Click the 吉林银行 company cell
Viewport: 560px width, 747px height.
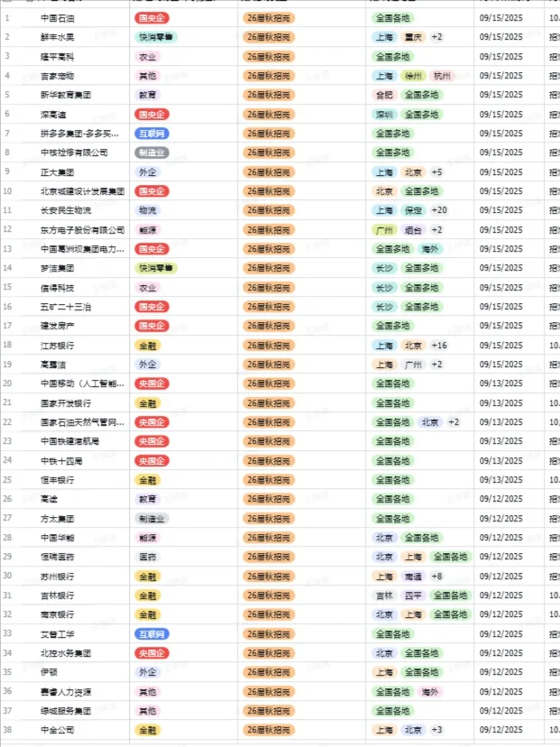(x=57, y=595)
